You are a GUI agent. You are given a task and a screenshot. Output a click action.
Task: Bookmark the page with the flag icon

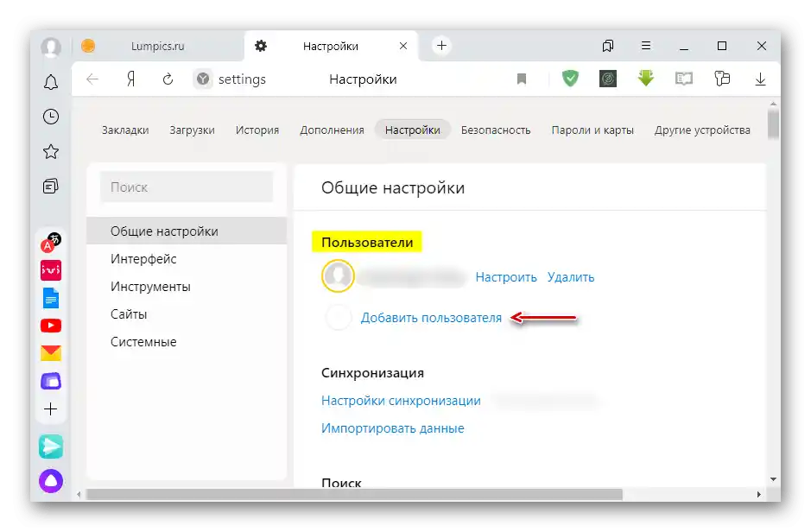522,79
